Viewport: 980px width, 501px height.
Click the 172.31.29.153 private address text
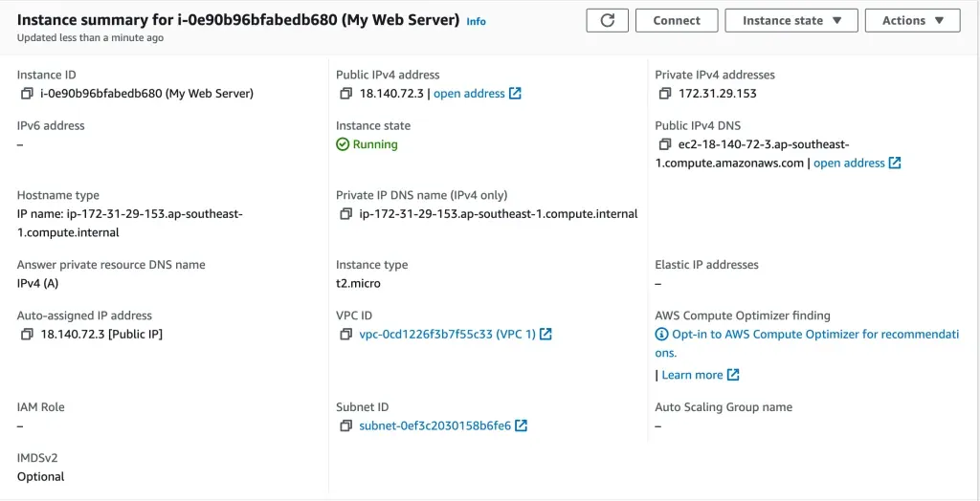[718, 94]
